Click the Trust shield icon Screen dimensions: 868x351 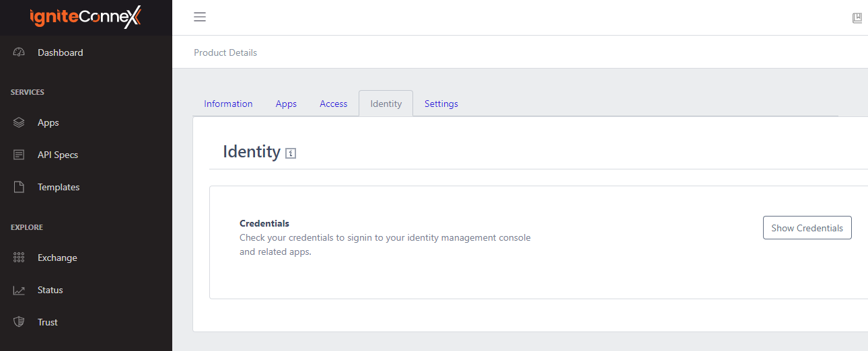tap(19, 323)
